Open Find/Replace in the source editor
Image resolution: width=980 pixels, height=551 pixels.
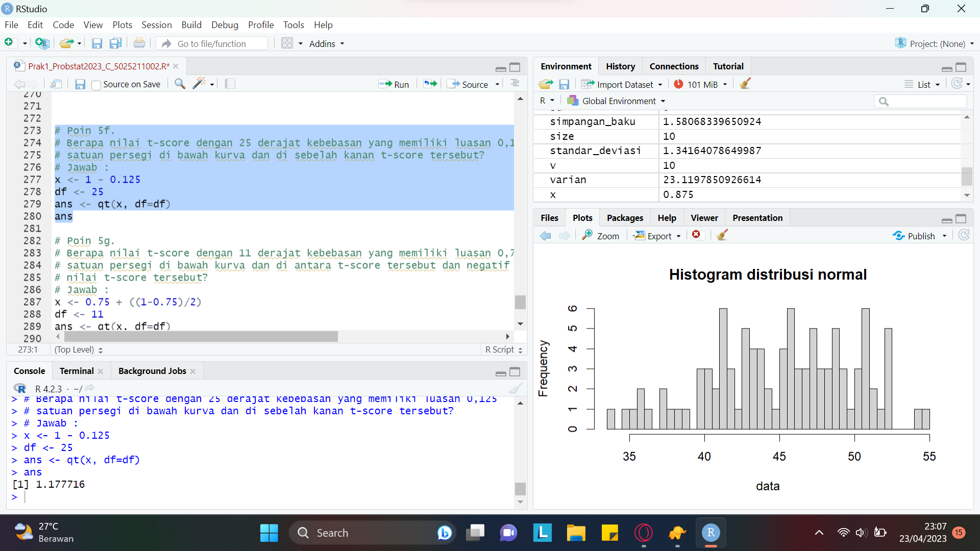[x=180, y=84]
